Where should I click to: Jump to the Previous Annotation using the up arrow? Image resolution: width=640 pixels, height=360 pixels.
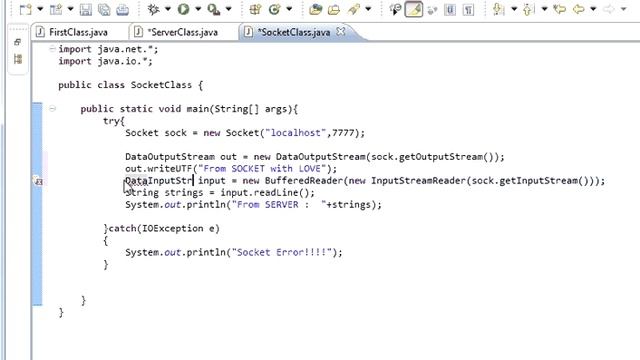pyautogui.click(x=529, y=9)
